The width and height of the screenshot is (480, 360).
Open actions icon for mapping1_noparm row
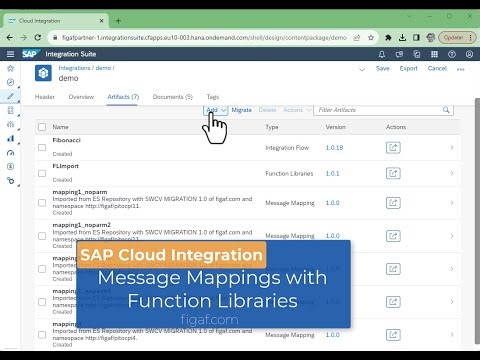point(393,203)
